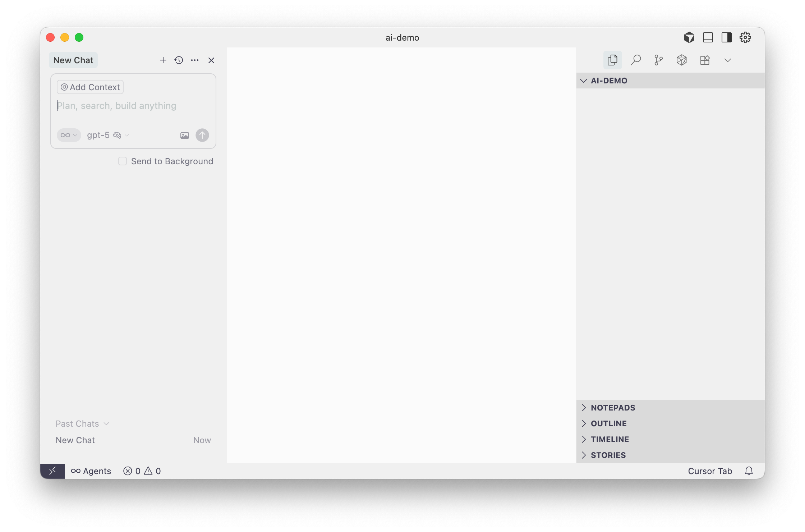Maximize the window with the green button
This screenshot has height=532, width=805.
pyautogui.click(x=79, y=37)
